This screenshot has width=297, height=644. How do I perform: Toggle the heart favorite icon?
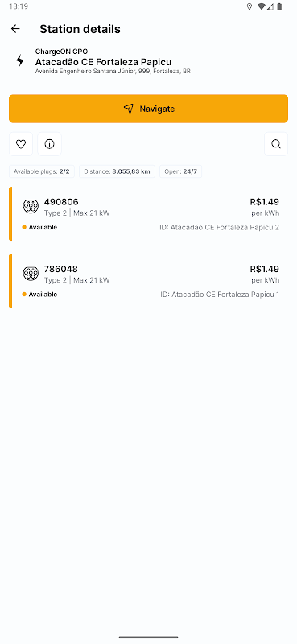(21, 144)
